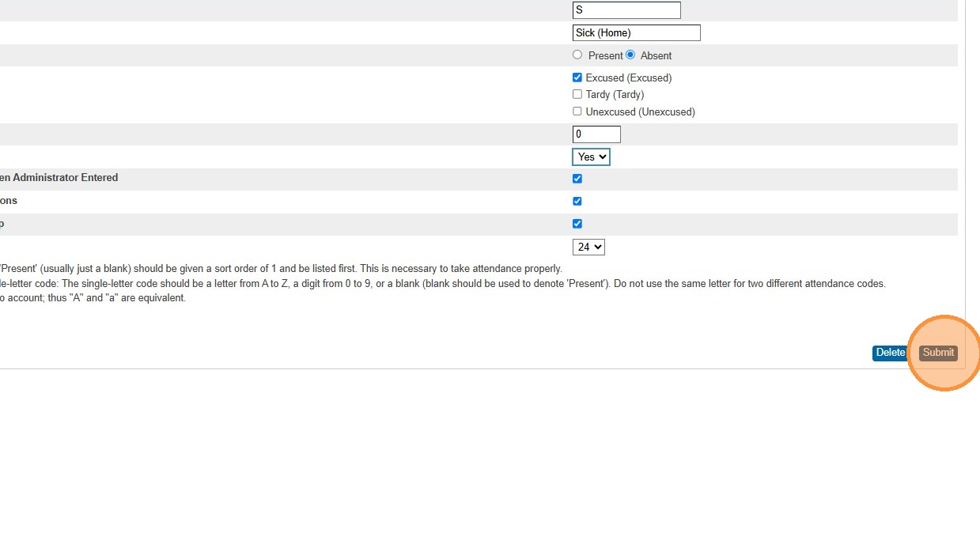Click the 'Administrator Entered' row label

point(59,178)
